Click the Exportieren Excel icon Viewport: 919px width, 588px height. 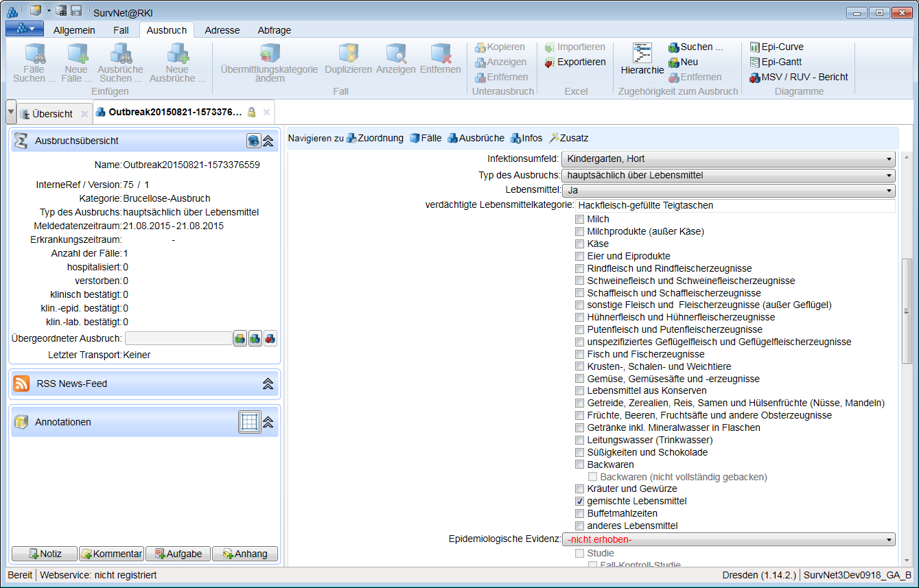coord(575,62)
